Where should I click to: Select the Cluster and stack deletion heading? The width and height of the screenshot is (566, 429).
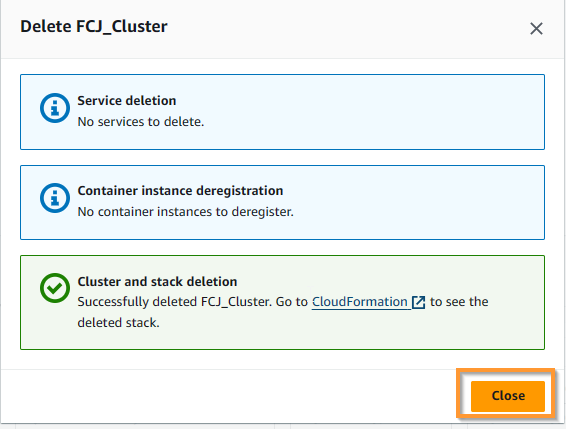pos(157,282)
